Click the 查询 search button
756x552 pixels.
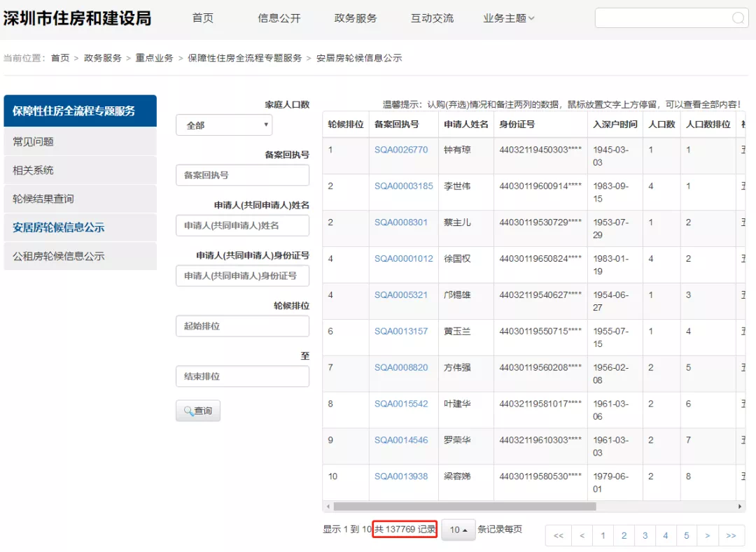[x=198, y=411]
